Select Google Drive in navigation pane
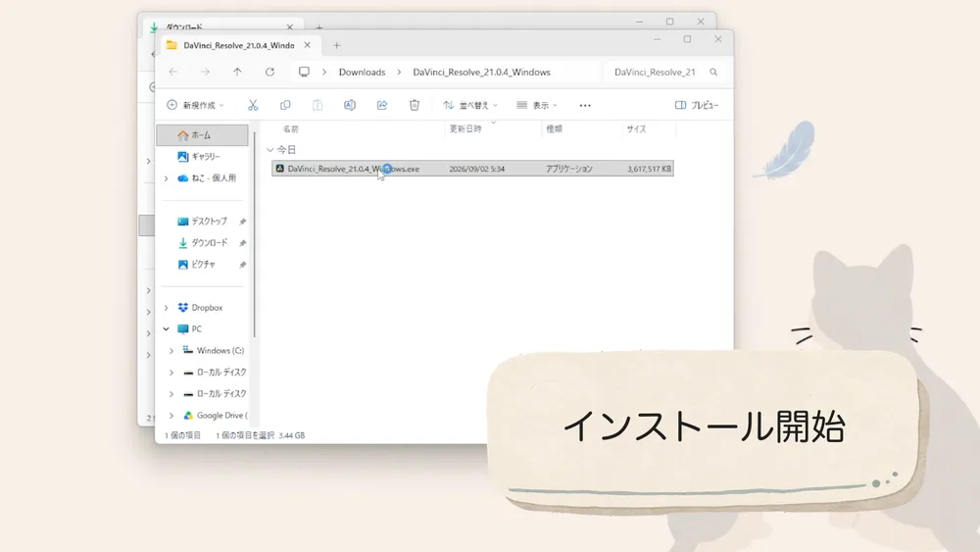Screen dimensions: 980x552 click(x=221, y=416)
